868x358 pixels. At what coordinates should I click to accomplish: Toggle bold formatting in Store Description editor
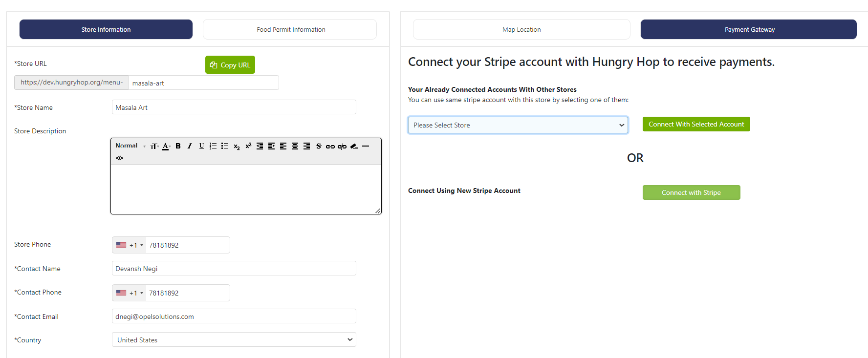tap(178, 146)
